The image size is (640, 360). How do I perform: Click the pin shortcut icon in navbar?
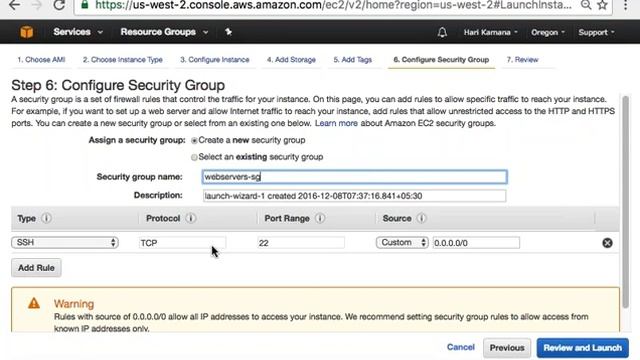228,32
